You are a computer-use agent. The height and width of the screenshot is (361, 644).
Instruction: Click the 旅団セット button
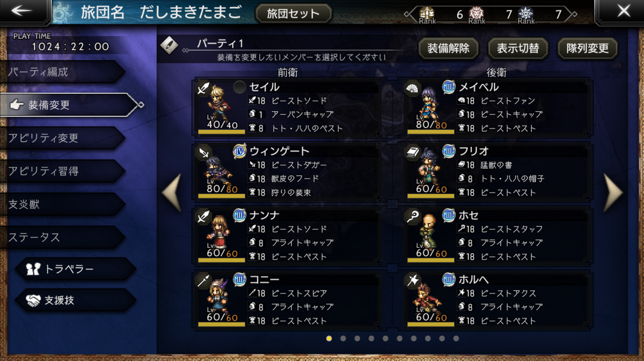coord(292,13)
